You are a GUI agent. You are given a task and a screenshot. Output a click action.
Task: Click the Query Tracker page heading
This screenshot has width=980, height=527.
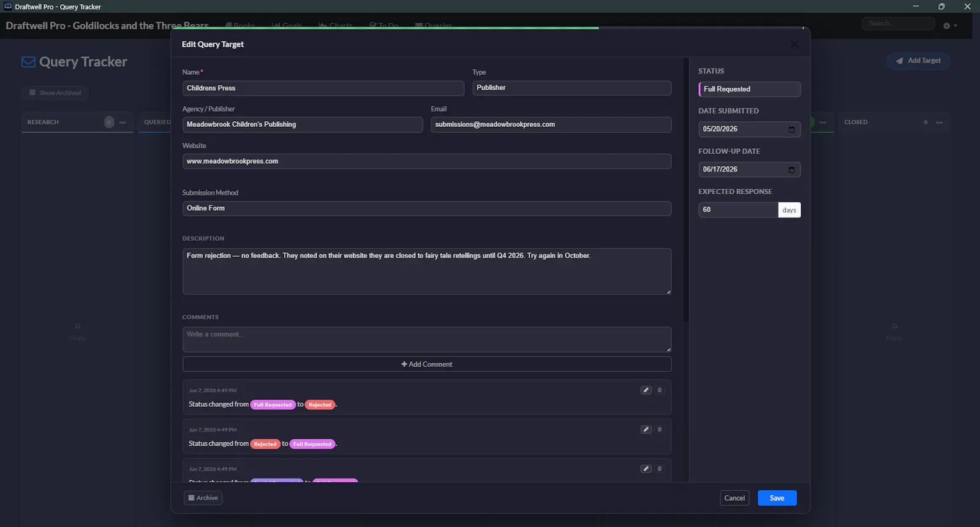pos(83,62)
